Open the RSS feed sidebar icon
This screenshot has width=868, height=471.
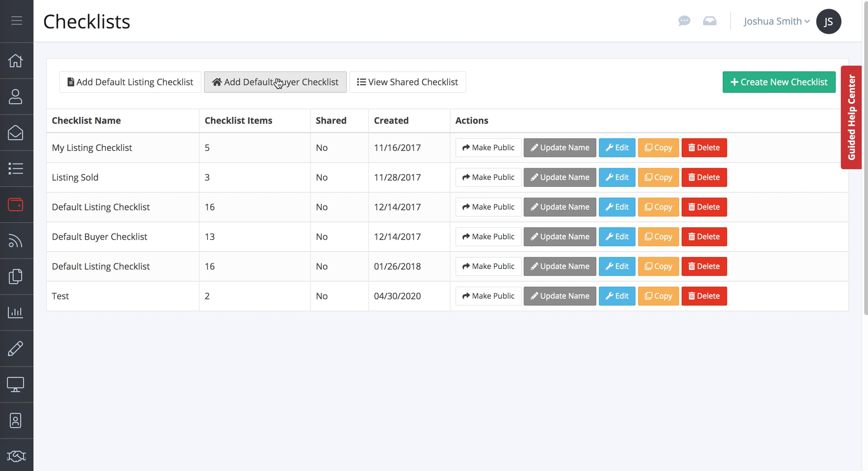click(16, 241)
